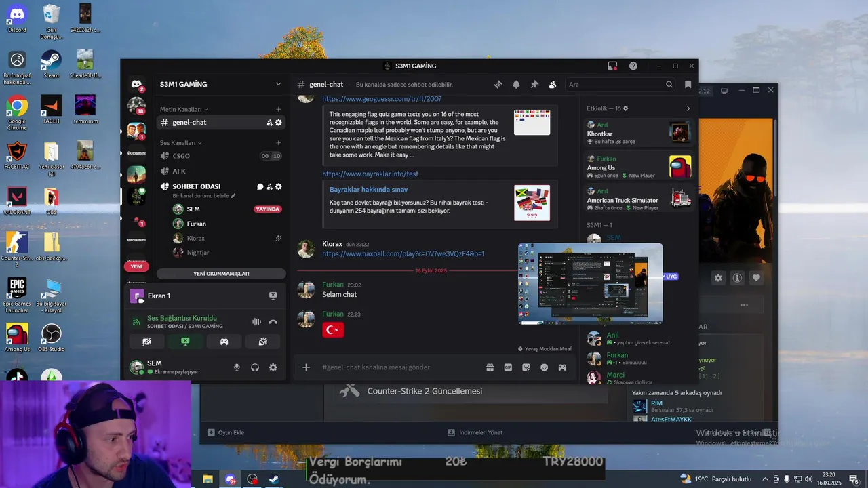Select genel-chat text channel
This screenshot has height=488, width=868.
[x=220, y=123]
